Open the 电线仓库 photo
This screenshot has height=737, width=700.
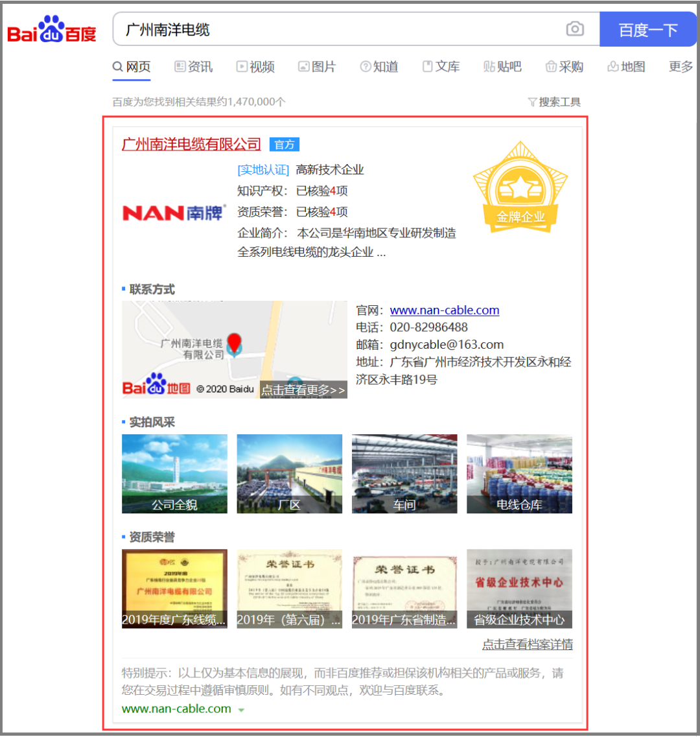(x=519, y=474)
